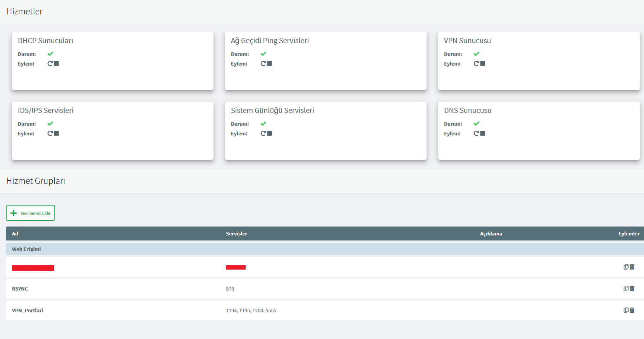Image resolution: width=644 pixels, height=339 pixels.
Task: Delete the RSYNC service group
Action: coord(632,289)
